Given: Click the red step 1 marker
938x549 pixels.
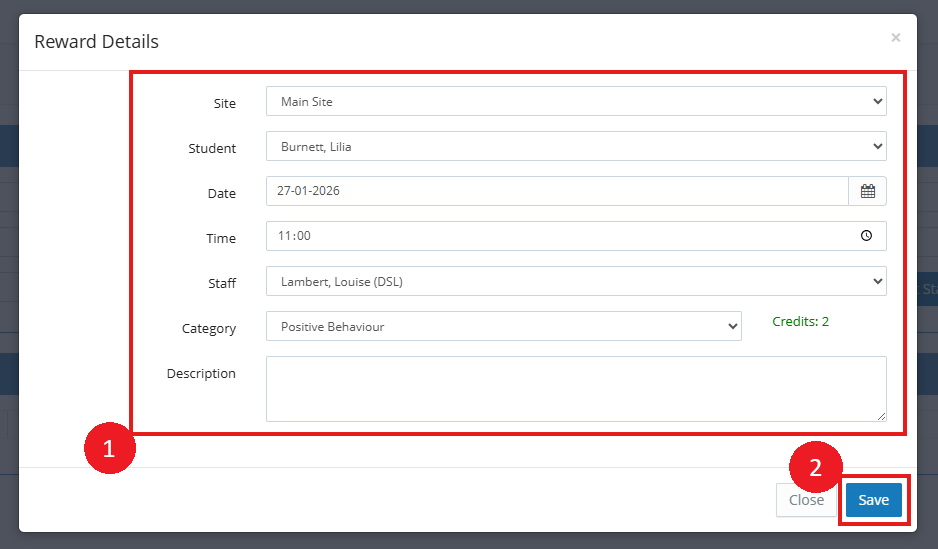Looking at the screenshot, I should pyautogui.click(x=109, y=448).
